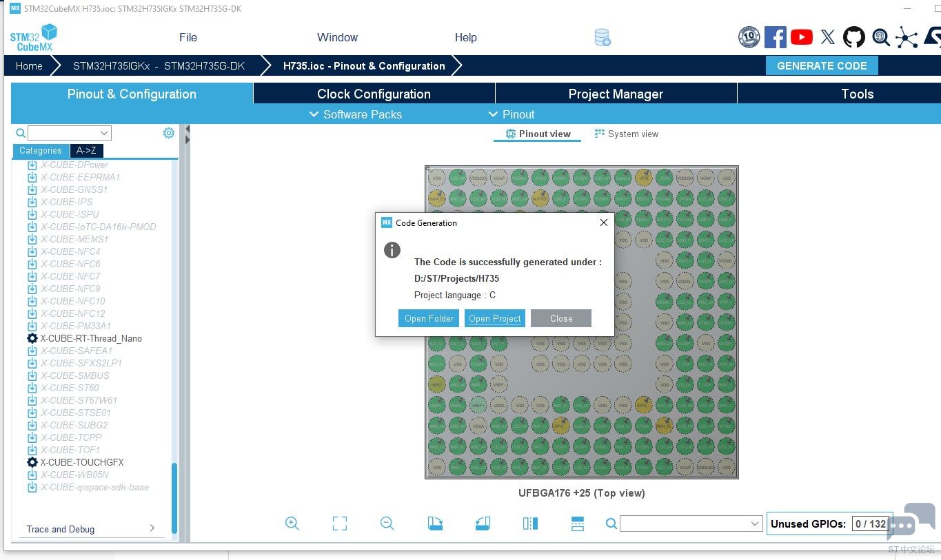Click the GENERATE CODE button
The image size is (941, 560).
click(x=822, y=66)
